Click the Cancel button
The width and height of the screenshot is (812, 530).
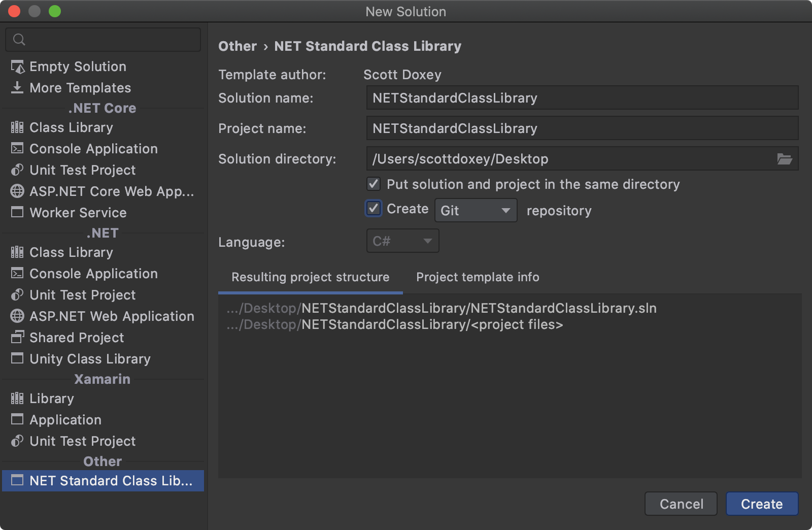click(681, 504)
